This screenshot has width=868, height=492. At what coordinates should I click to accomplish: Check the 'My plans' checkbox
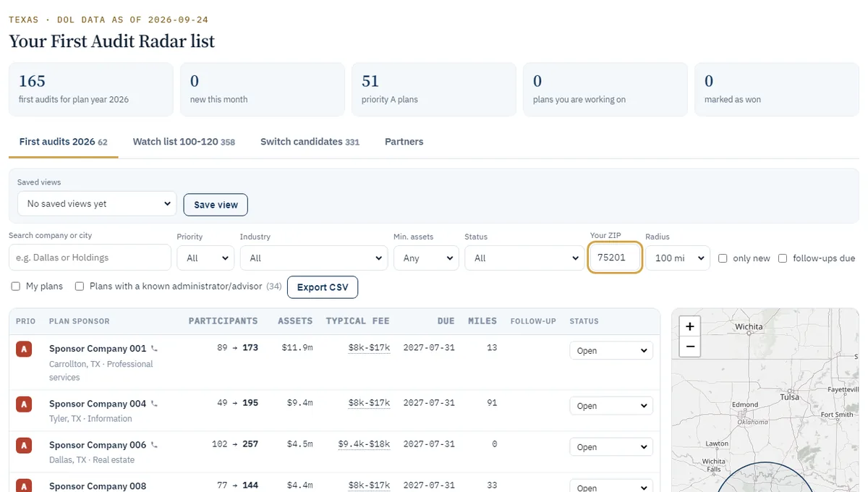point(16,287)
